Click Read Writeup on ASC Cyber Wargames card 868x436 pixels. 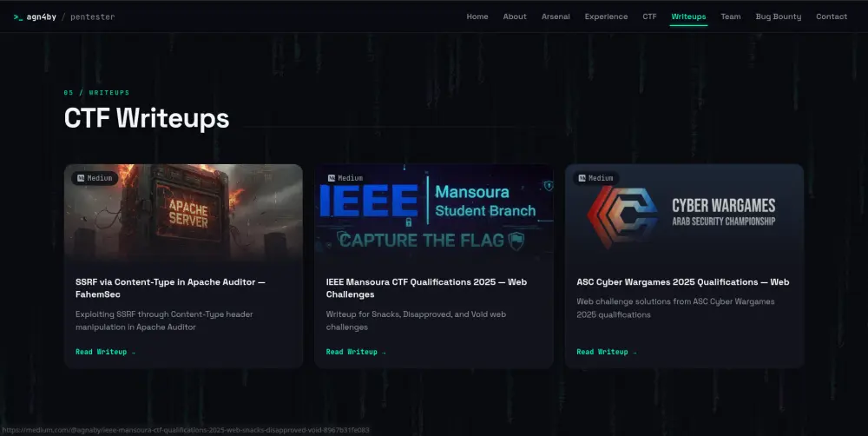pos(606,352)
